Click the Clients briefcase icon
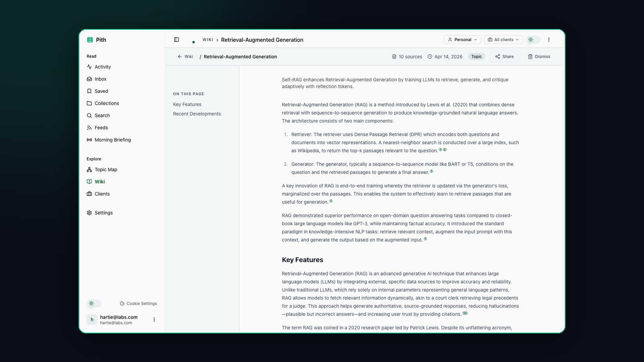 tap(89, 194)
